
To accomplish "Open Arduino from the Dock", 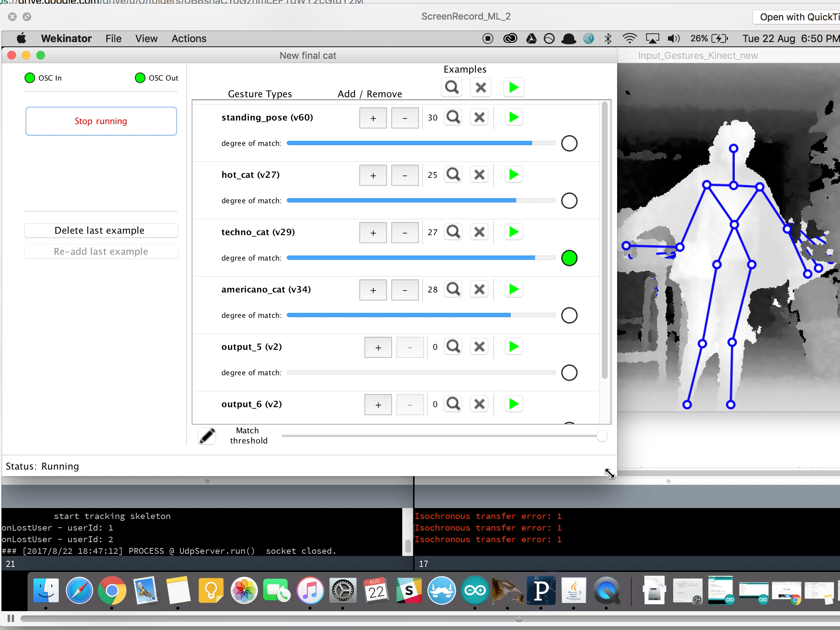I will 475,591.
